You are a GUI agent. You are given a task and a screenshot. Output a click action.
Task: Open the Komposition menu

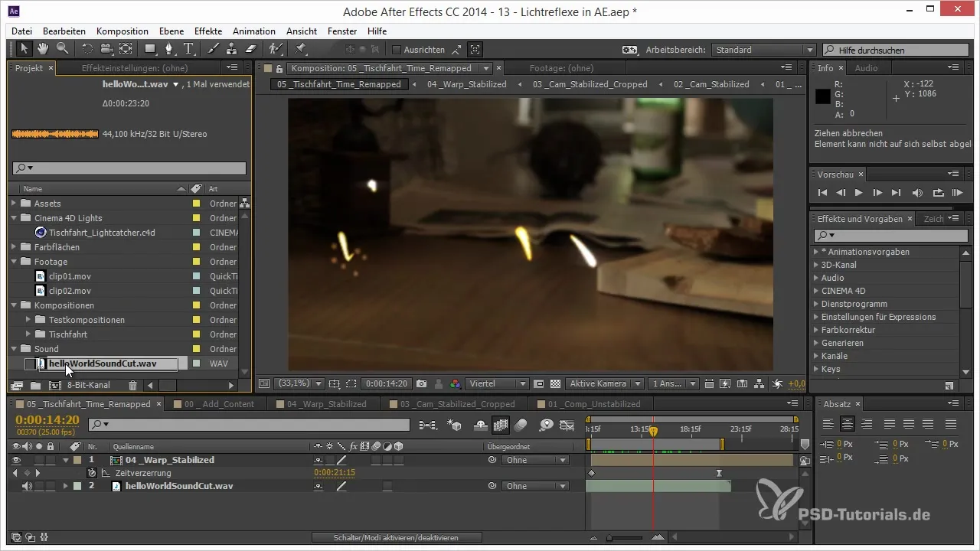(122, 31)
